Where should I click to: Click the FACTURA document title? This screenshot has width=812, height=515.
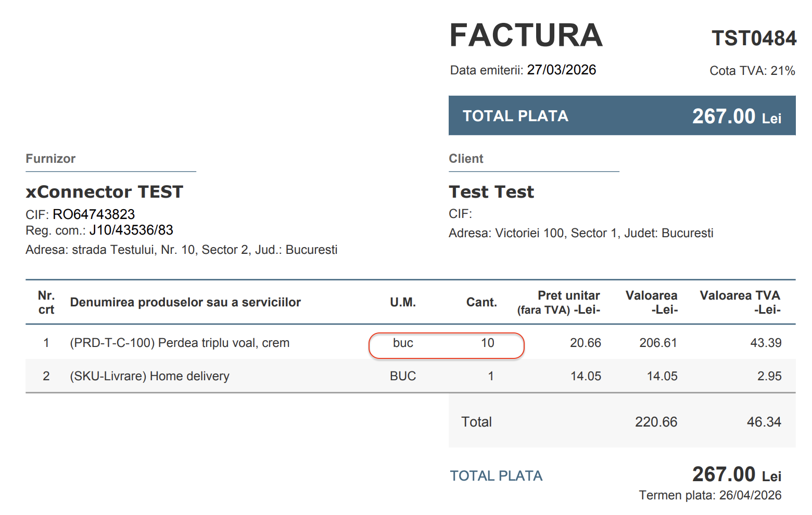pyautogui.click(x=526, y=36)
